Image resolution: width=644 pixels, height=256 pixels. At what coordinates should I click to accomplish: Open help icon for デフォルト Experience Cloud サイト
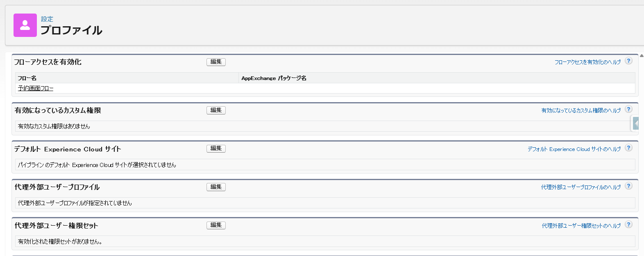pos(628,148)
